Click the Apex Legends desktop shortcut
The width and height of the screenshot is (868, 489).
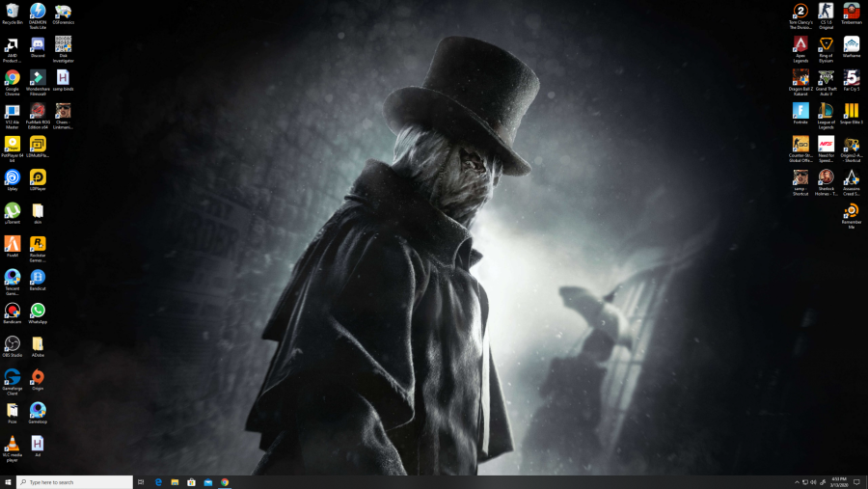(800, 44)
